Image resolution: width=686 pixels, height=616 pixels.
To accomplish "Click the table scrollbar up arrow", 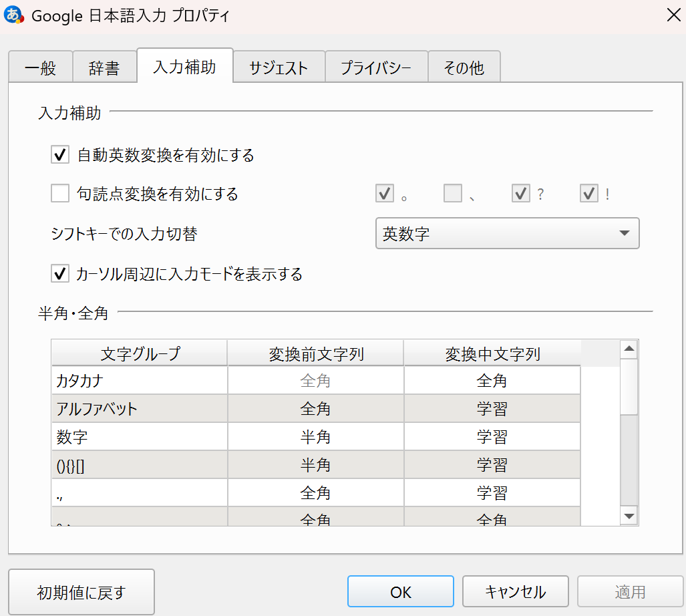I will coord(629,349).
